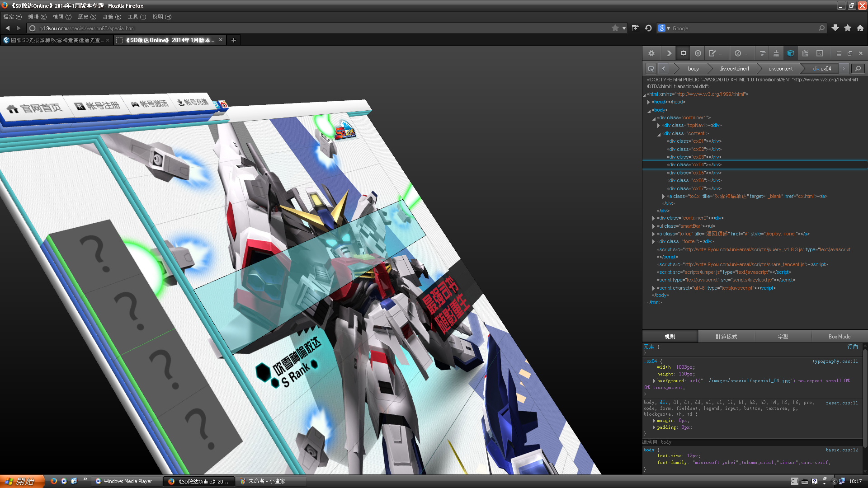Go to next breadcrumb arrow
This screenshot has height=488, width=868.
click(844, 69)
